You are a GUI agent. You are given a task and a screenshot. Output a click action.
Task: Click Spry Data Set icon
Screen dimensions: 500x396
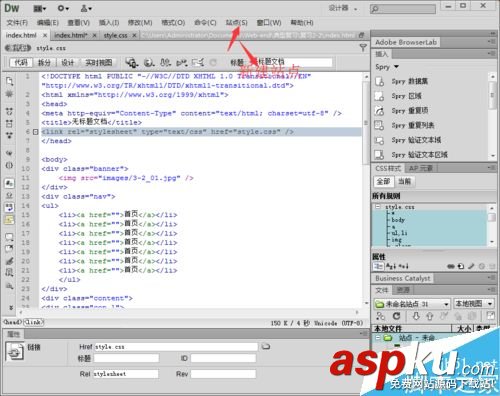click(x=379, y=81)
